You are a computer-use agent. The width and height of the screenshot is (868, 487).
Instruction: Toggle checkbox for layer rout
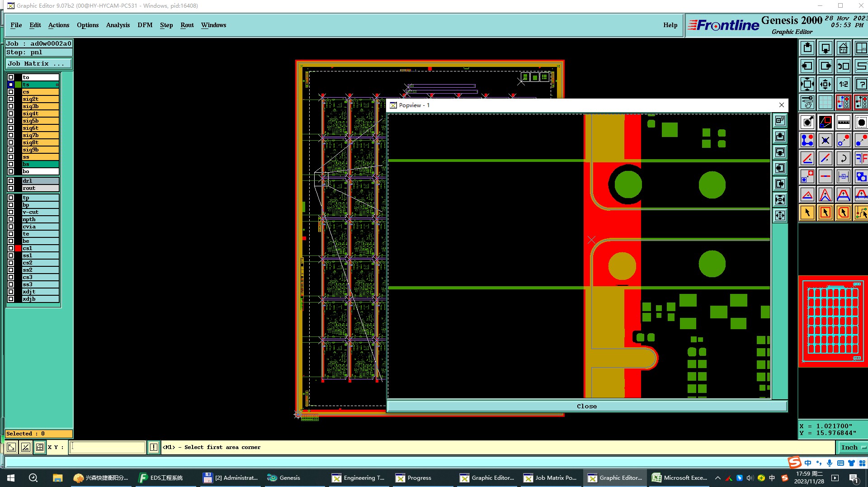click(11, 188)
